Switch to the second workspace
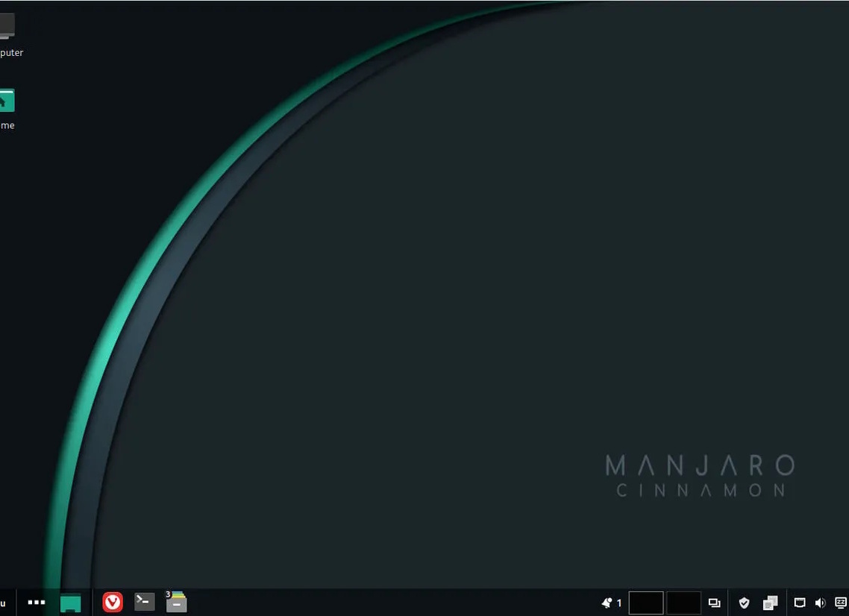This screenshot has width=849, height=616. pyautogui.click(x=683, y=603)
